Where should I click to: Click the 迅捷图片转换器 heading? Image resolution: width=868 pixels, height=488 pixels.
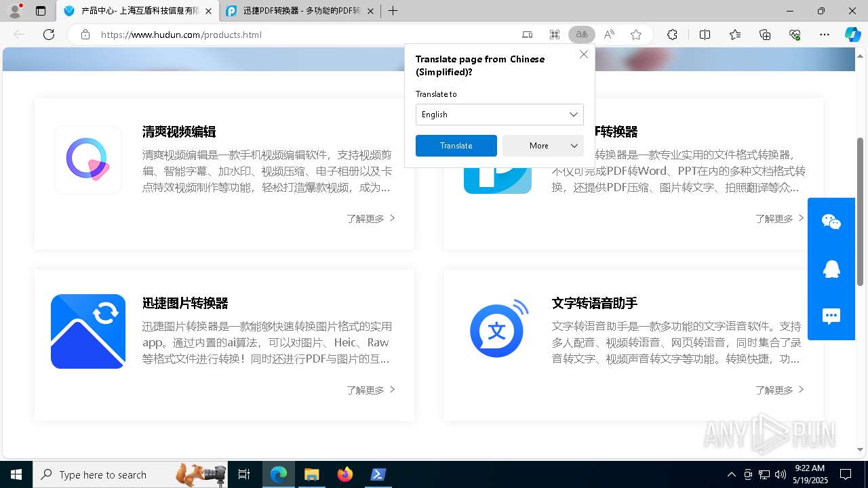click(x=185, y=303)
